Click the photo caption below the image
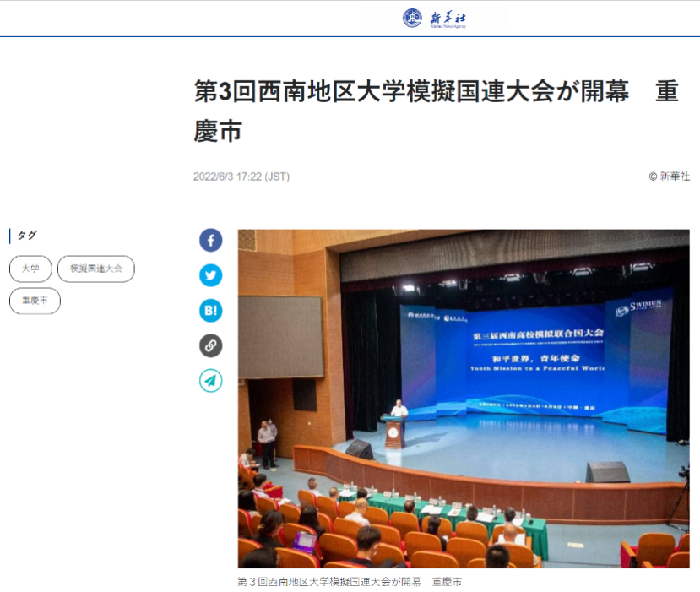The height and width of the screenshot is (592, 700). point(350,582)
